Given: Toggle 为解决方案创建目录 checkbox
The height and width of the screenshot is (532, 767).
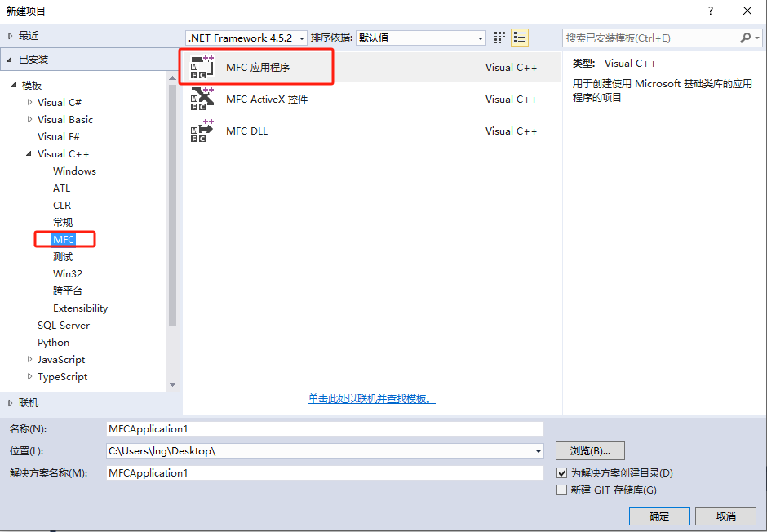Looking at the screenshot, I should click(x=562, y=472).
